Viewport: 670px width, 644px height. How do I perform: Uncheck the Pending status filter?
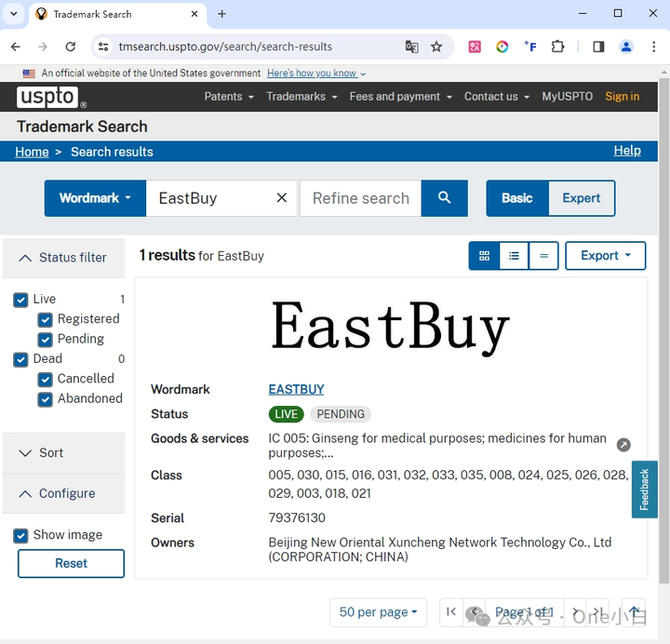click(45, 340)
